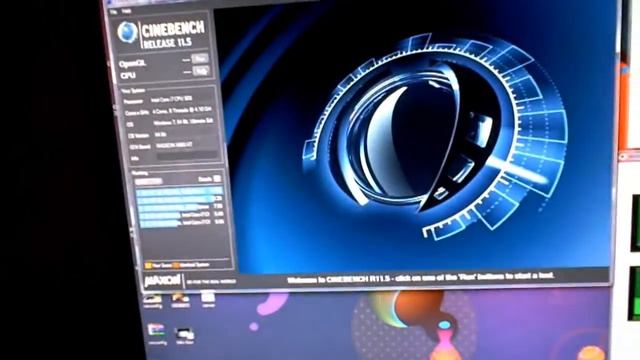640x360 pixels.
Task: Click the OS value Windows 7 text
Action: coord(183,122)
